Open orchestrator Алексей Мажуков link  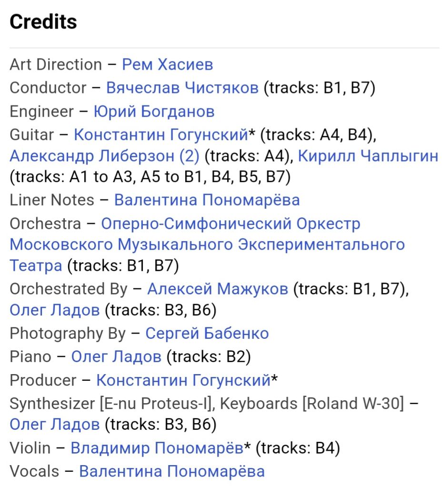click(x=218, y=289)
